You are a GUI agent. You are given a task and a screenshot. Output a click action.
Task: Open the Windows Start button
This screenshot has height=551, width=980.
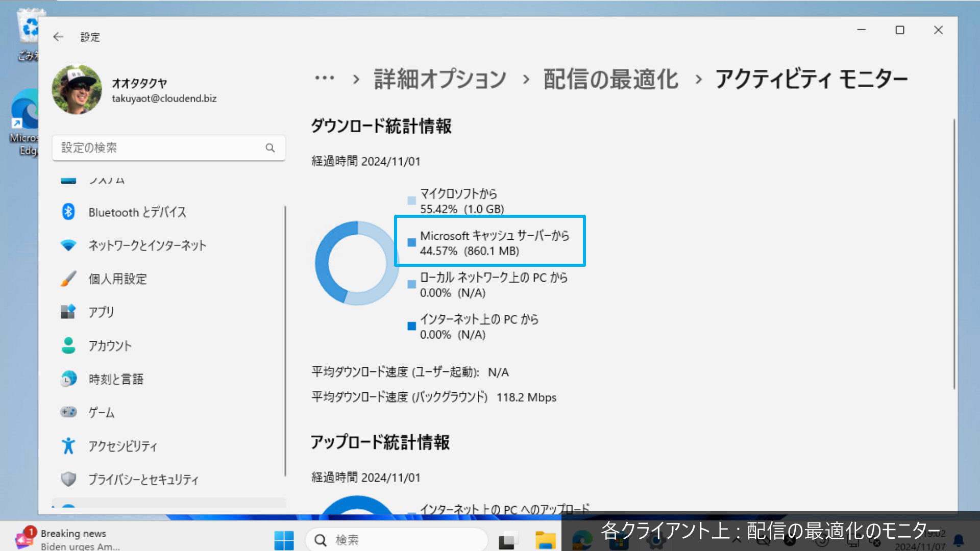click(x=284, y=540)
